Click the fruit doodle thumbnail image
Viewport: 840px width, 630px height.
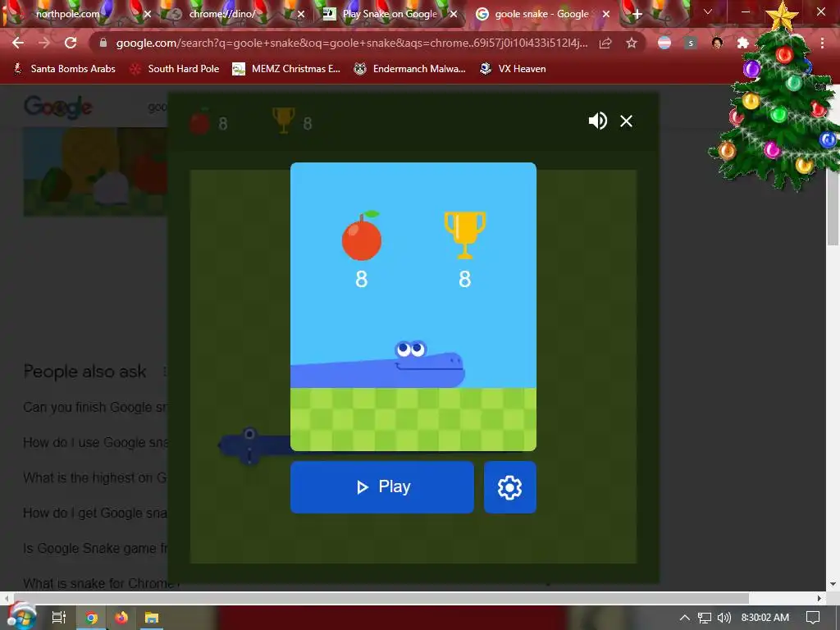click(95, 171)
